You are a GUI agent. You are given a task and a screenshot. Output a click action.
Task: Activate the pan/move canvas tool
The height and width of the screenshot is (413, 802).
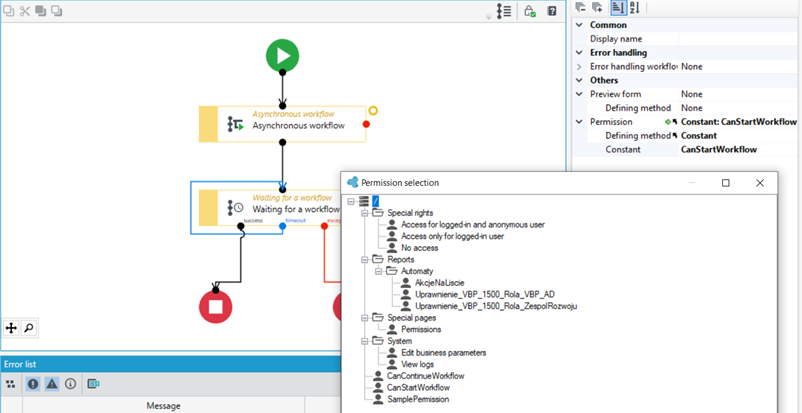[x=11, y=328]
